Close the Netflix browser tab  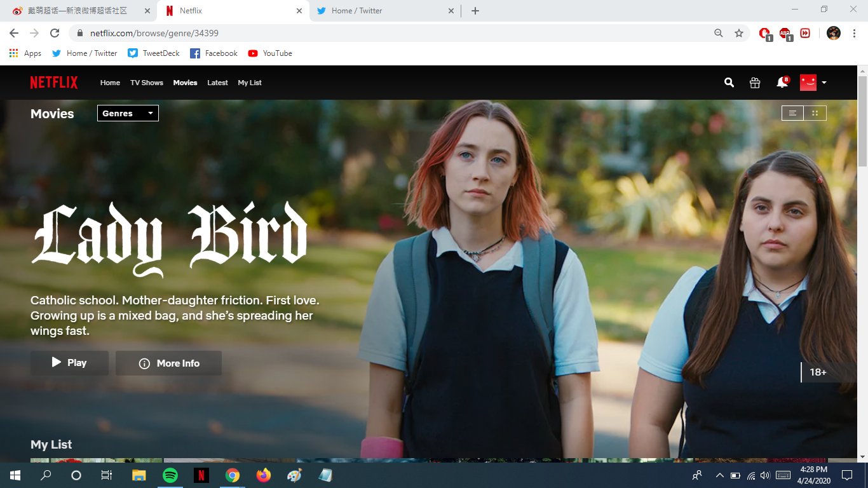point(299,11)
